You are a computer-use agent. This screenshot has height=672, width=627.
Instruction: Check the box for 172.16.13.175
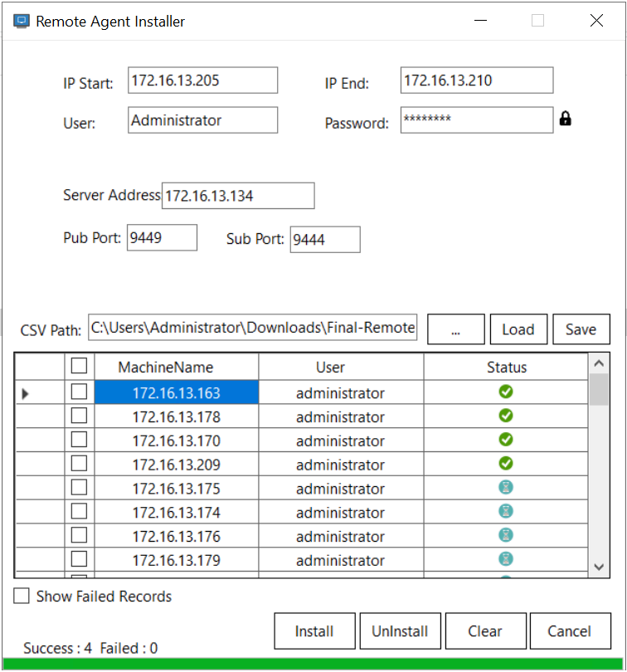tap(79, 487)
